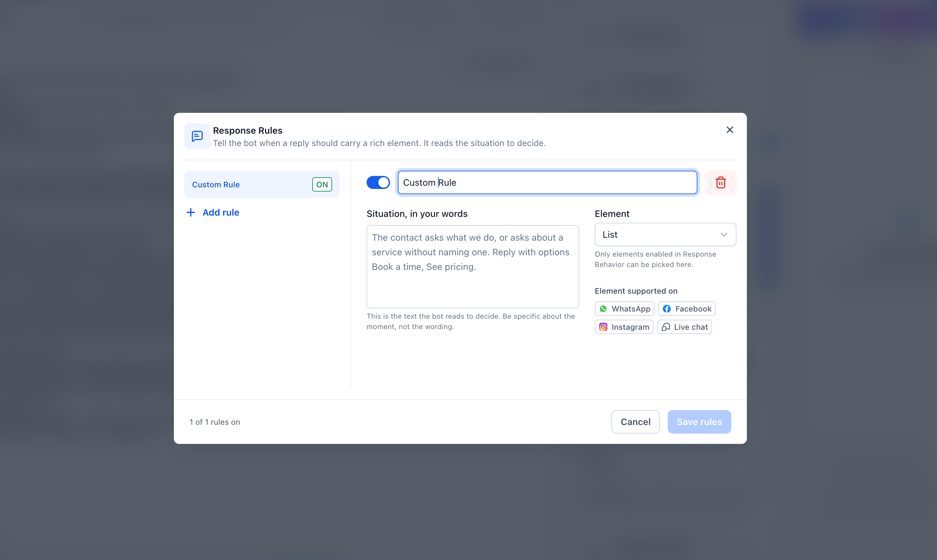Click the Save rules button

[699, 422]
